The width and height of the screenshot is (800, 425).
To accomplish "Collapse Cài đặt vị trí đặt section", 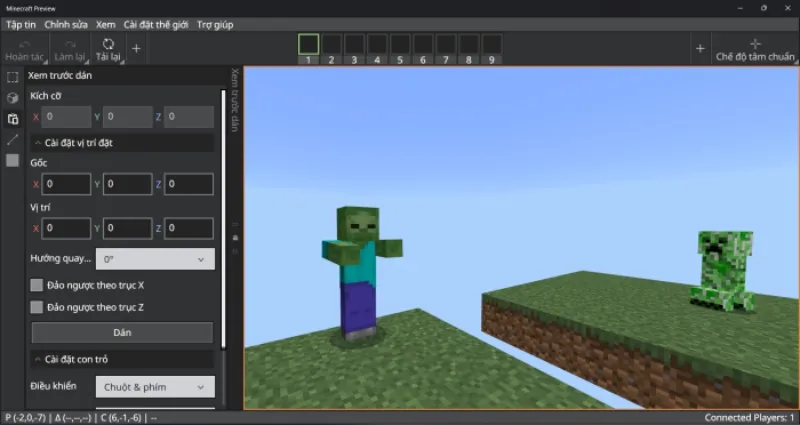I will [122, 143].
